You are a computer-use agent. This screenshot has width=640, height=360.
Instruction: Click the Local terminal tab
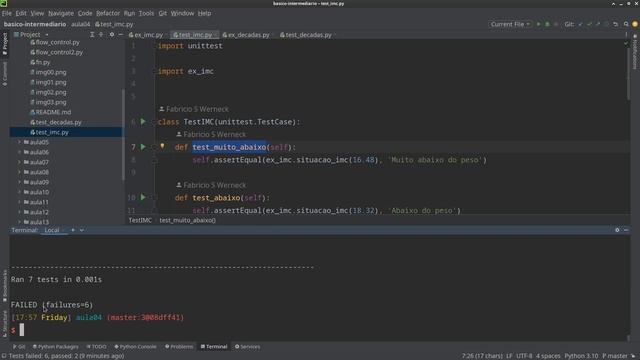pyautogui.click(x=52, y=230)
